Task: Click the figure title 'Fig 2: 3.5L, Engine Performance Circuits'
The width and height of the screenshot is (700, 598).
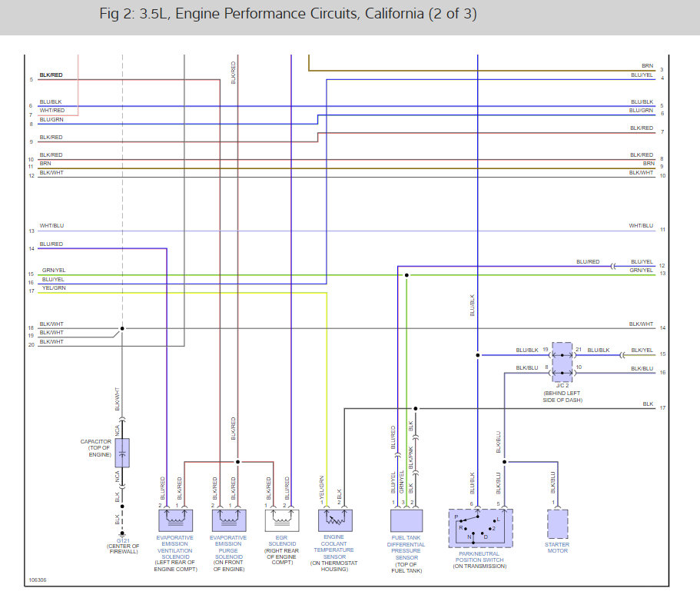Action: [x=288, y=14]
